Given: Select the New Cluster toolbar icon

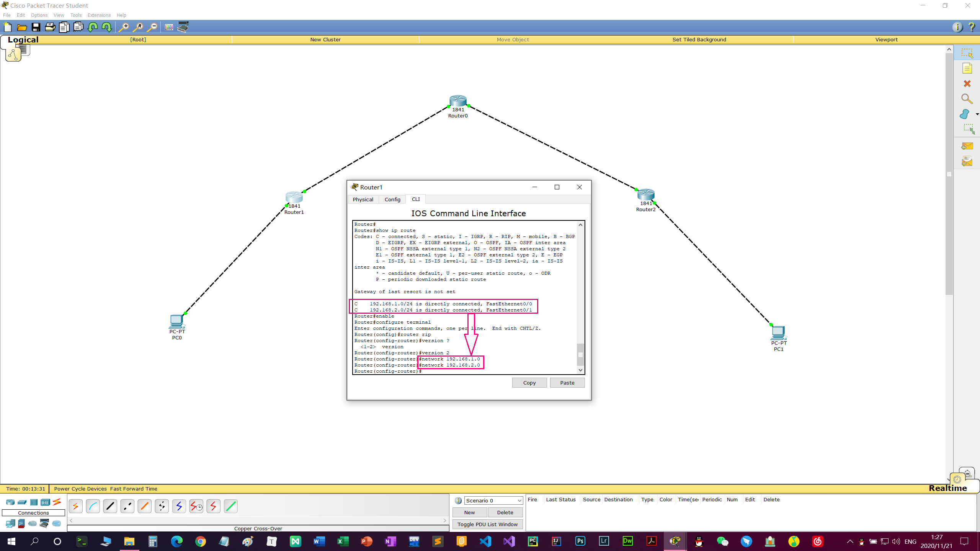Looking at the screenshot, I should pos(325,39).
